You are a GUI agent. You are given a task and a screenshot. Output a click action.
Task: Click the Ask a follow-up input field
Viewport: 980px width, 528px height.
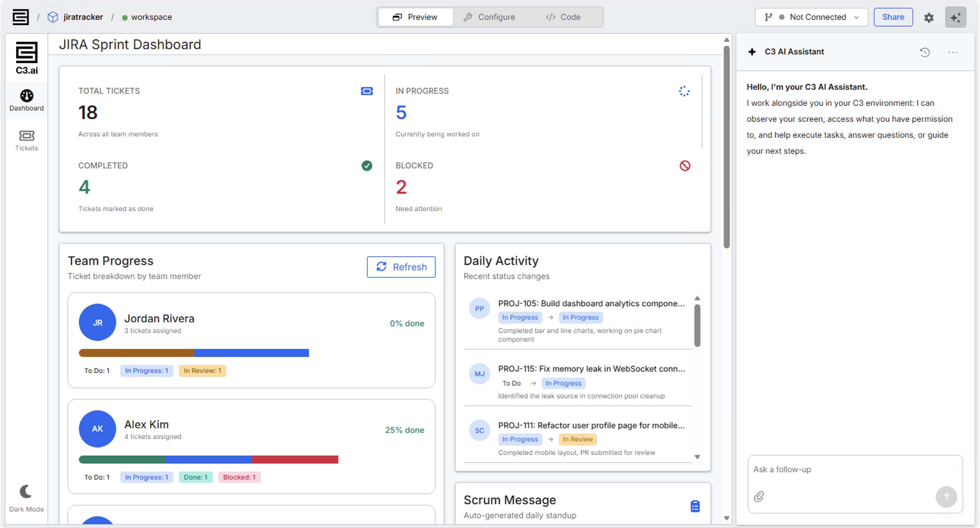pos(855,469)
